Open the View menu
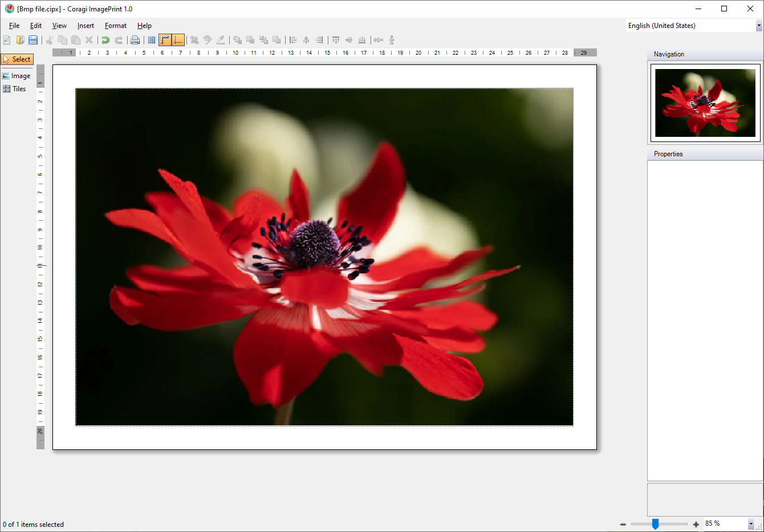The image size is (764, 532). pyautogui.click(x=59, y=26)
